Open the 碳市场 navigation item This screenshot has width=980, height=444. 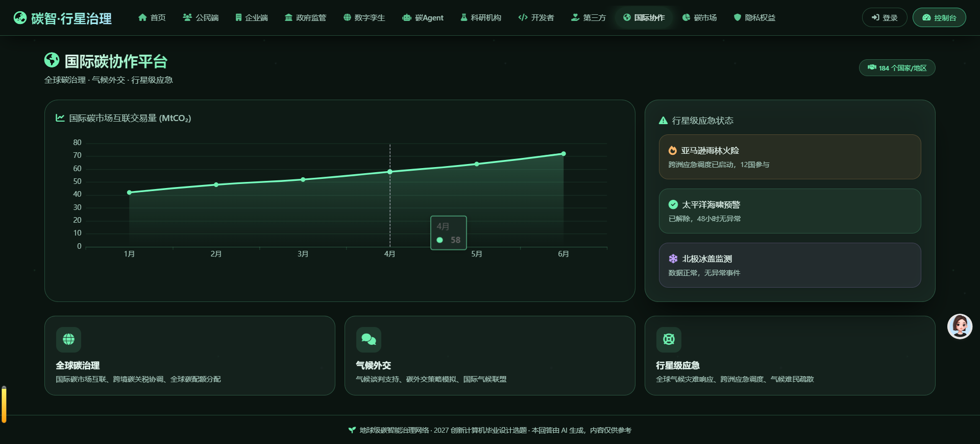click(700, 18)
